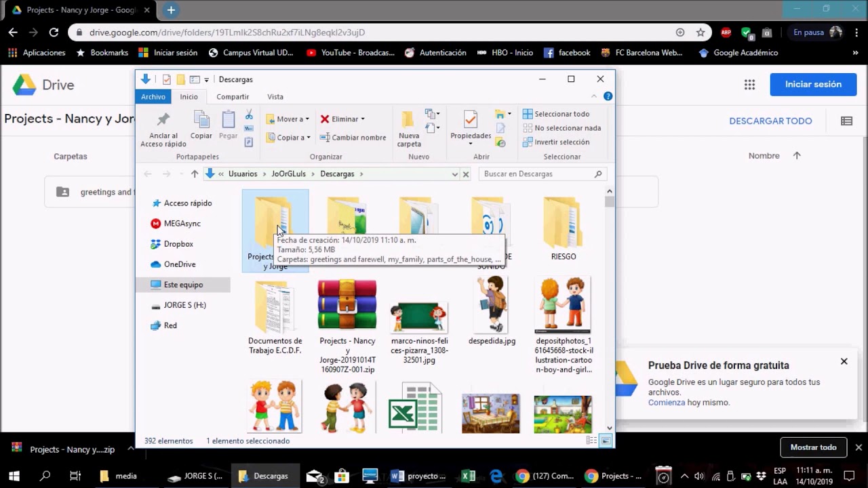Open the Mover a dropdown
This screenshot has height=488, width=868.
pyautogui.click(x=288, y=119)
